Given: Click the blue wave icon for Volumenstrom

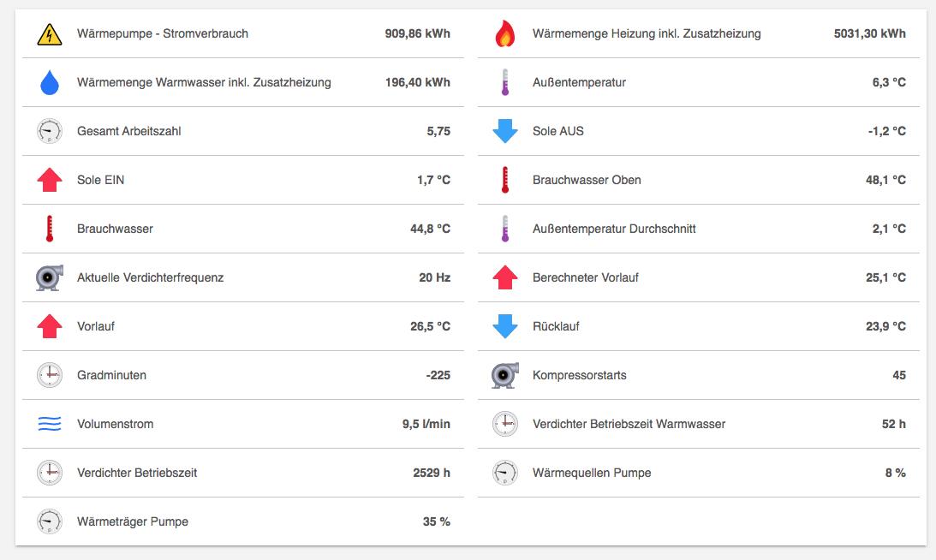Looking at the screenshot, I should [50, 424].
